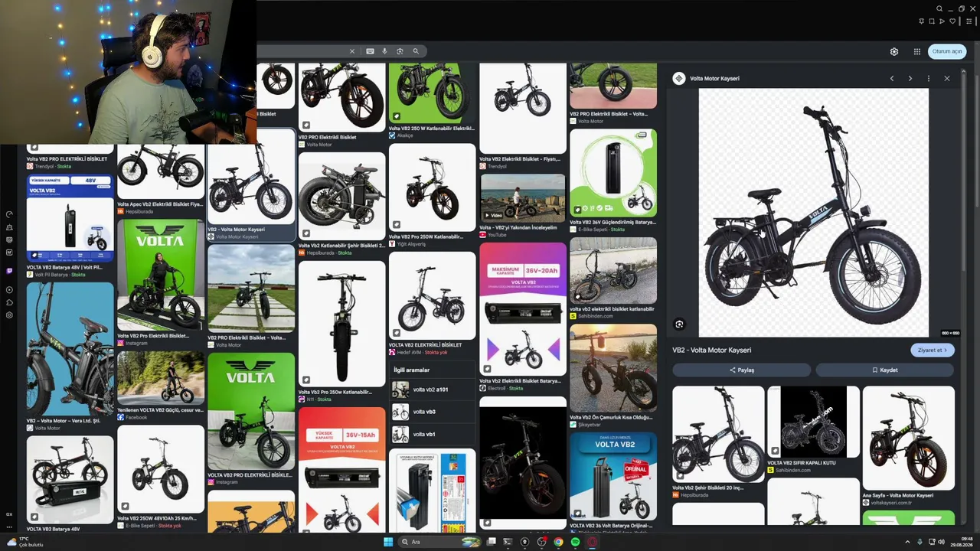
Task: Open the Volta Apec Vb2 Elektrikli Bisiklet result
Action: pos(161,181)
